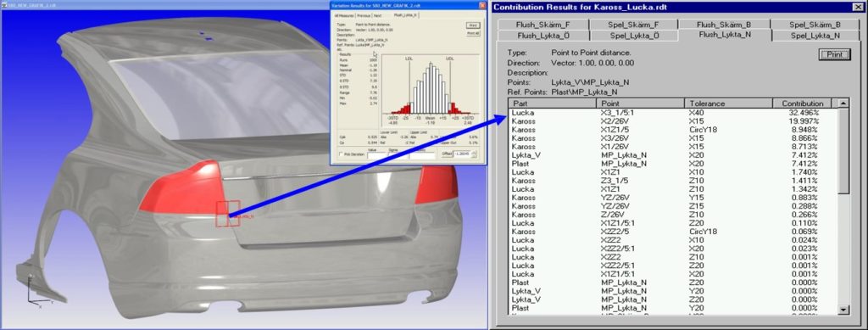The width and height of the screenshot is (868, 330).
Task: Click the Offset stepper arrows
Action: pyautogui.click(x=475, y=154)
